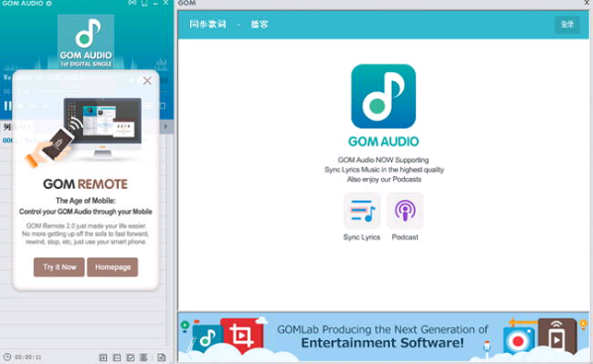This screenshot has height=364, width=593.
Task: Expand the playlist panel arrow
Action: 165,127
